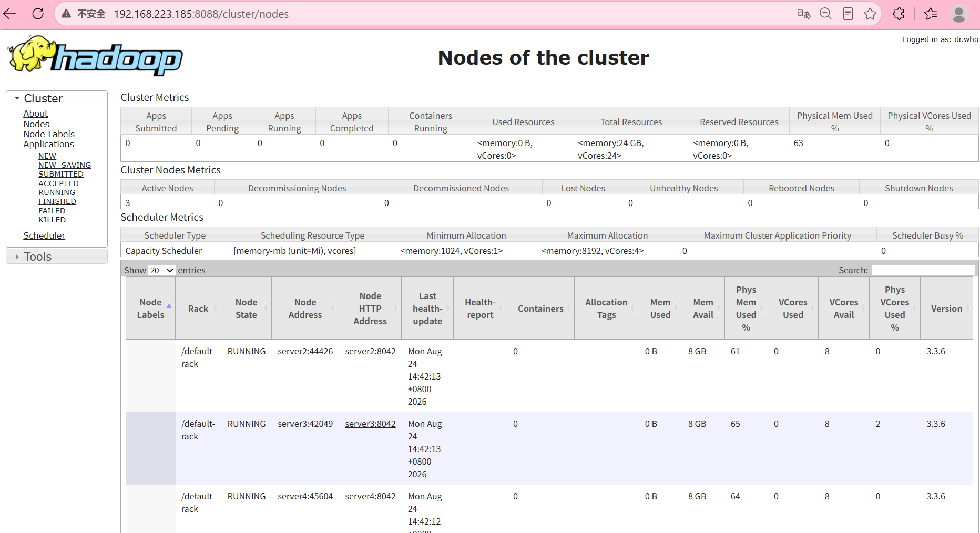This screenshot has height=533, width=980.
Task: Click the server3:42049 node address cell
Action: [305, 424]
